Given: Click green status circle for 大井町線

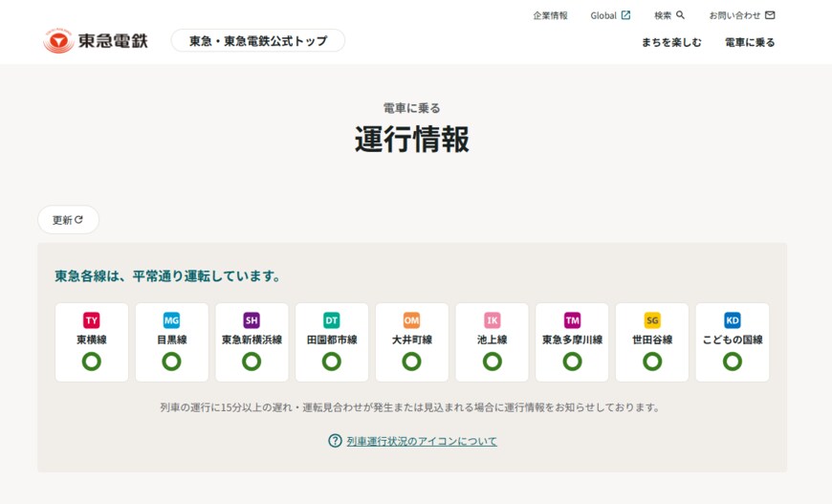Looking at the screenshot, I should pos(412,362).
